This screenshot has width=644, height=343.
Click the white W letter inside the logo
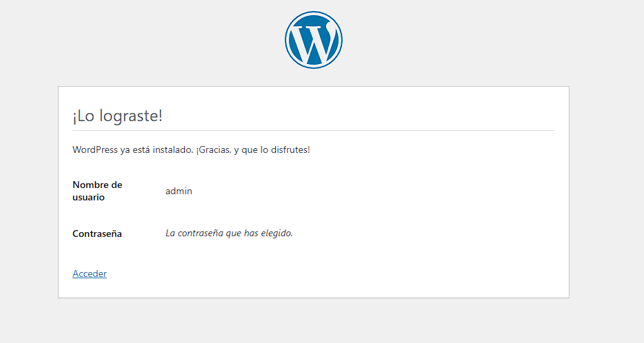click(x=314, y=41)
